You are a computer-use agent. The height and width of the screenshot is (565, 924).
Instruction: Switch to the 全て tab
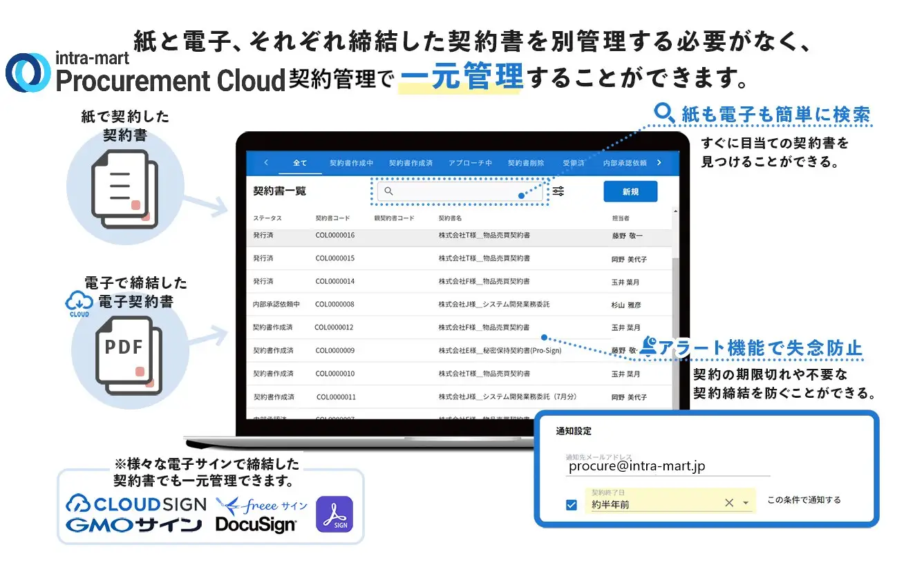point(300,163)
